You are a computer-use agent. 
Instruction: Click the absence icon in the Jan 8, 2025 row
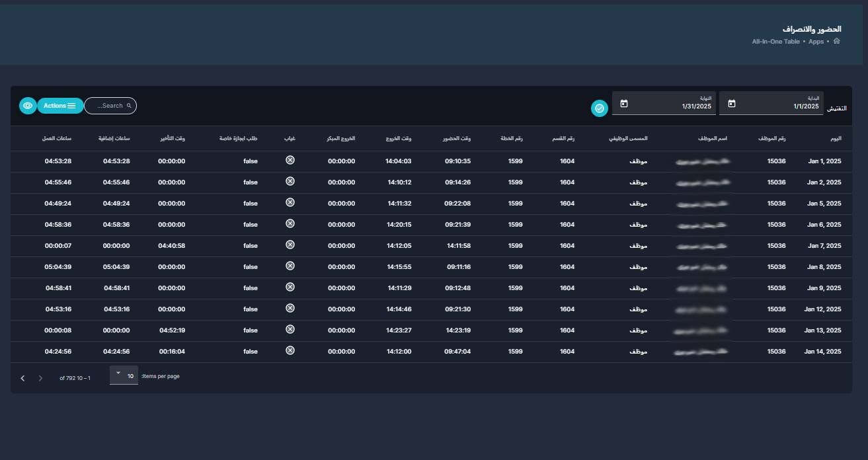pyautogui.click(x=290, y=266)
